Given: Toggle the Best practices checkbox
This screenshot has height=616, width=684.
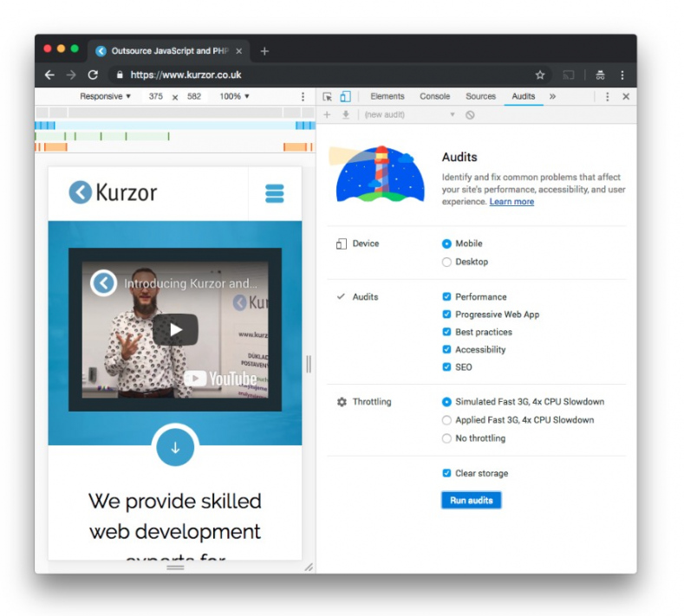Looking at the screenshot, I should pos(446,332).
